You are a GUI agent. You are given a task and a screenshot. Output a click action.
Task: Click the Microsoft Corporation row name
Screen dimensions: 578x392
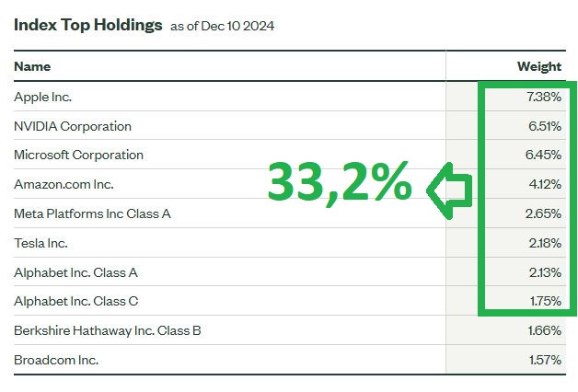[x=79, y=155]
